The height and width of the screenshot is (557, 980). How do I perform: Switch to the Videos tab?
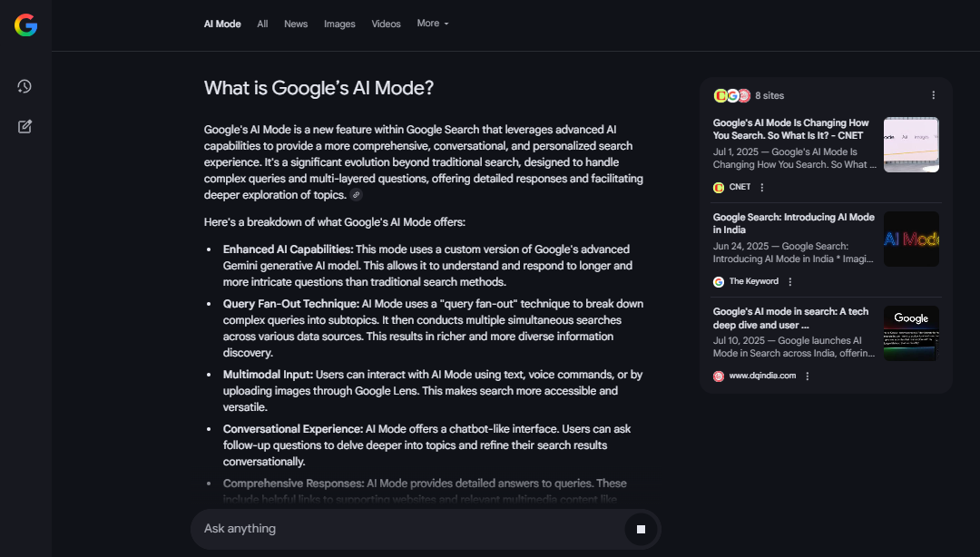click(387, 24)
